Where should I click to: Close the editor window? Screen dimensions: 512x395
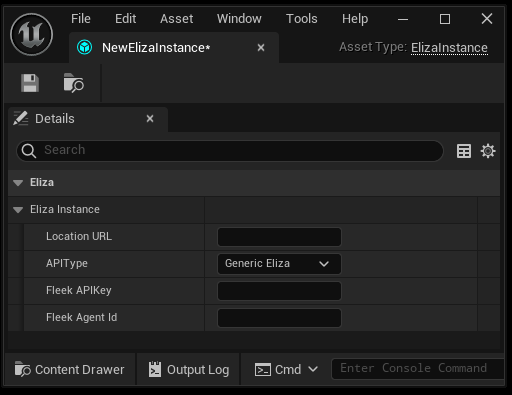pyautogui.click(x=487, y=19)
